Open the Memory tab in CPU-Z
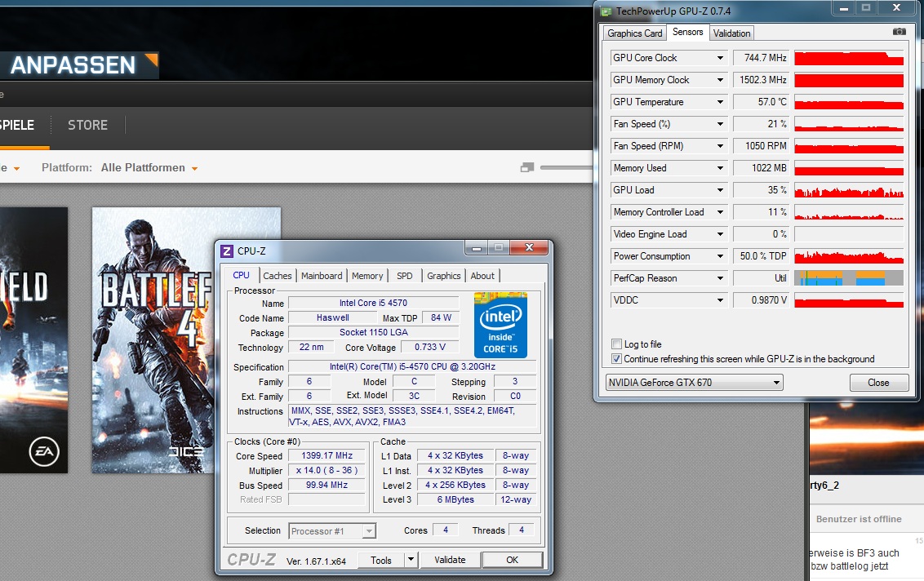This screenshot has width=924, height=581. 367,276
